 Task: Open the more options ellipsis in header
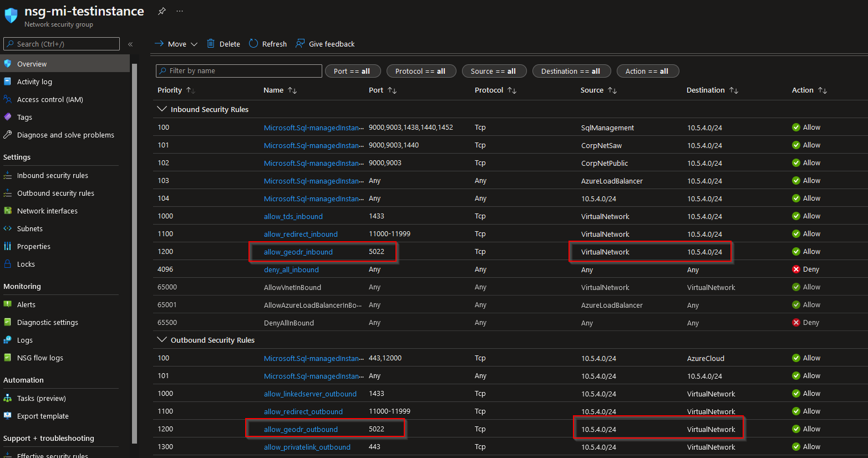(180, 11)
